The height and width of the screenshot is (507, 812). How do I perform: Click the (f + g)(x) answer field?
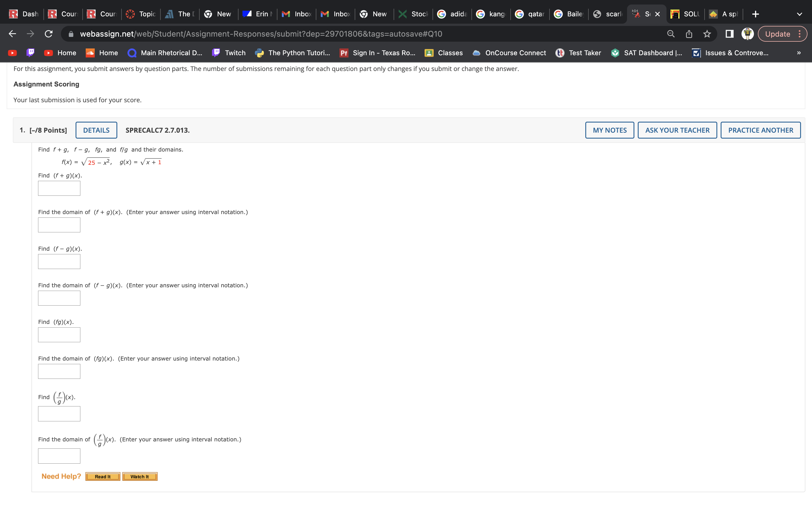pos(59,188)
